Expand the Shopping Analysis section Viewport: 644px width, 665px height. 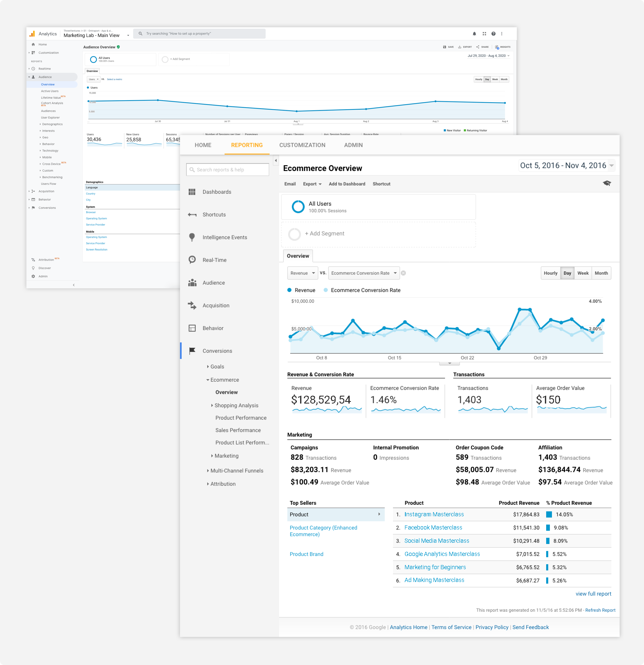pos(237,405)
